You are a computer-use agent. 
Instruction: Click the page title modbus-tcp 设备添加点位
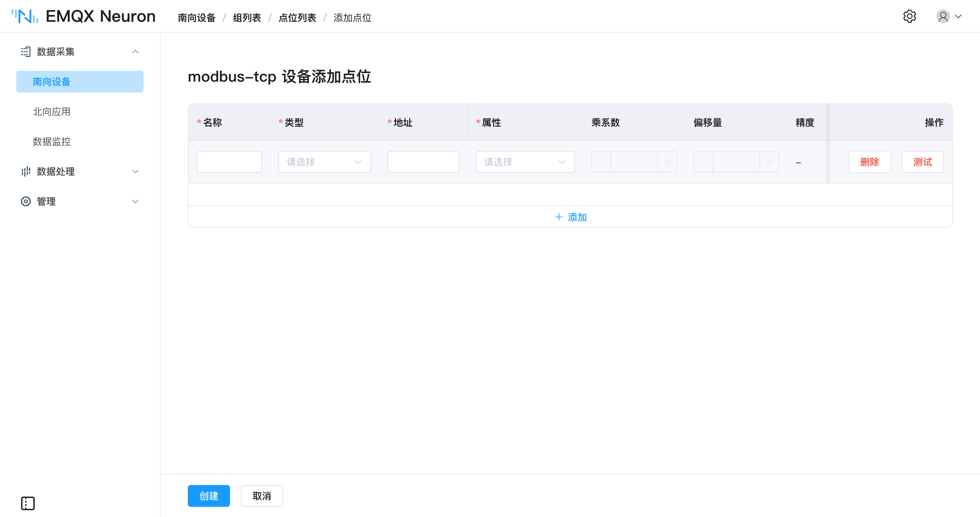tap(279, 77)
